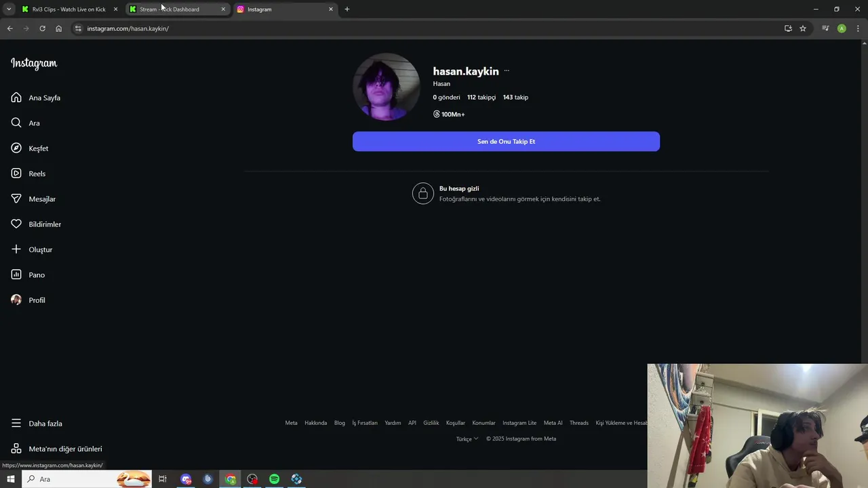Image resolution: width=868 pixels, height=488 pixels.
Task: Open Hakkında footer link
Action: click(315, 423)
